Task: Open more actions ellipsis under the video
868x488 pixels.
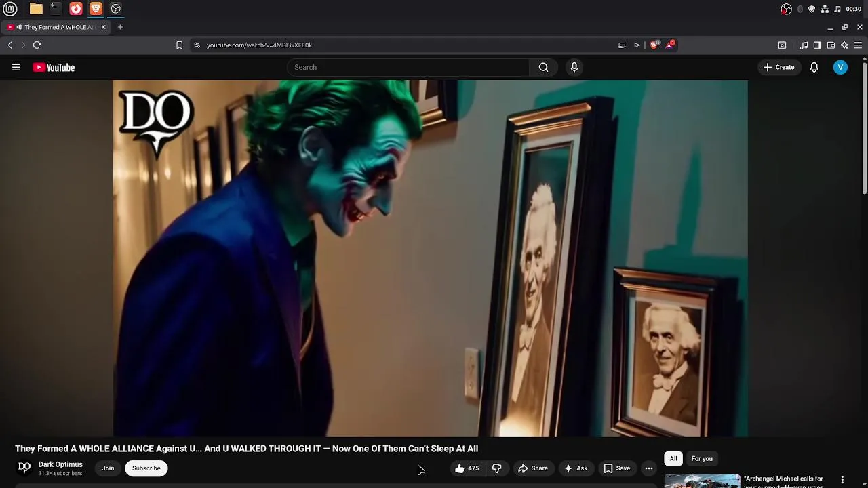Action: pos(649,468)
